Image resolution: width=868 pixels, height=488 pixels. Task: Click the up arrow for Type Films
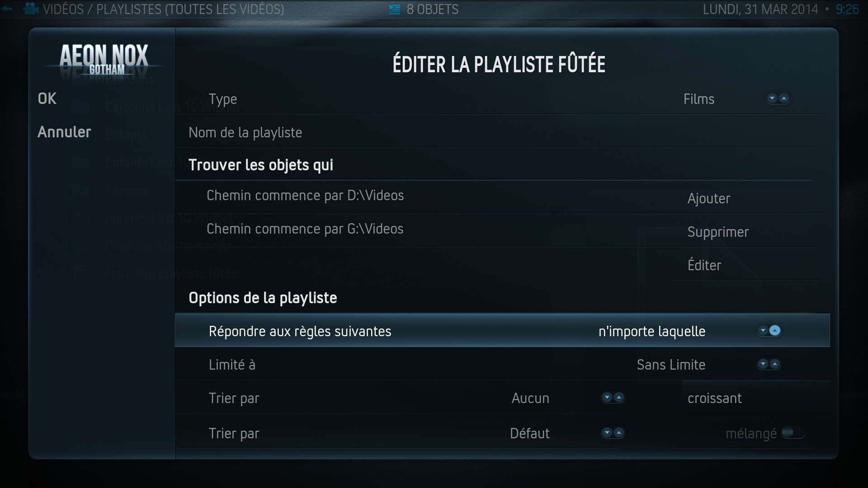[784, 99]
